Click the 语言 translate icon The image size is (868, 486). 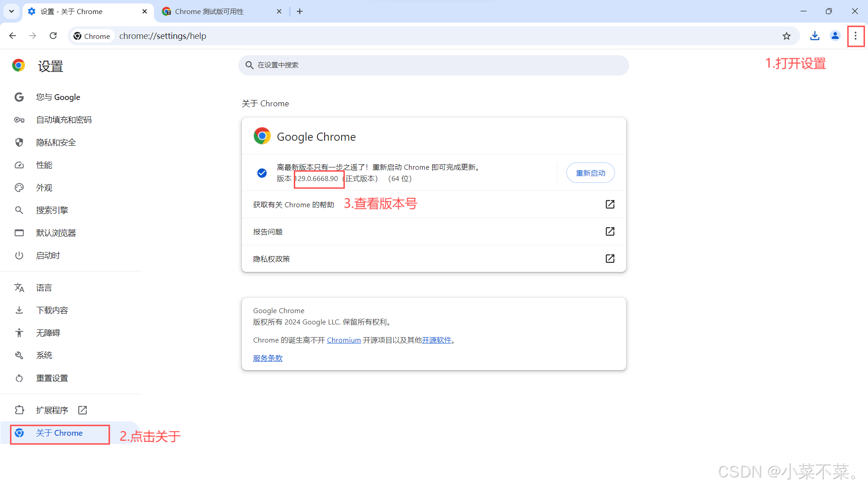click(19, 287)
